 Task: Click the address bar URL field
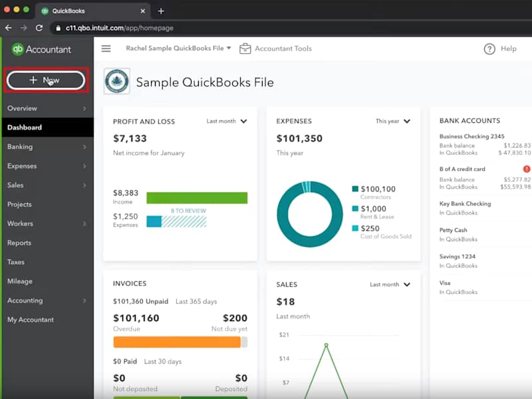[x=292, y=28]
